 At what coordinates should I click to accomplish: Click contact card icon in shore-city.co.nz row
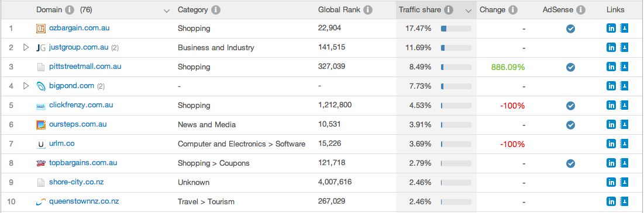pyautogui.click(x=624, y=182)
